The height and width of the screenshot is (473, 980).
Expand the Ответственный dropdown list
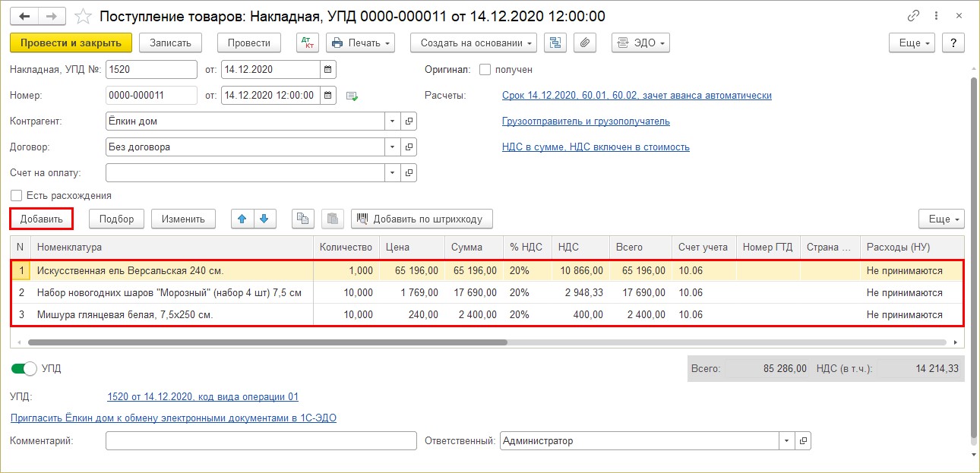click(x=786, y=440)
